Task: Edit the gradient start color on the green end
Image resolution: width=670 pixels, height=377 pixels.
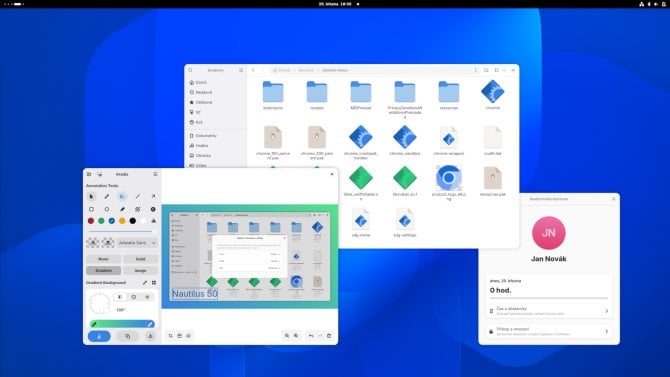Action: tap(94, 324)
